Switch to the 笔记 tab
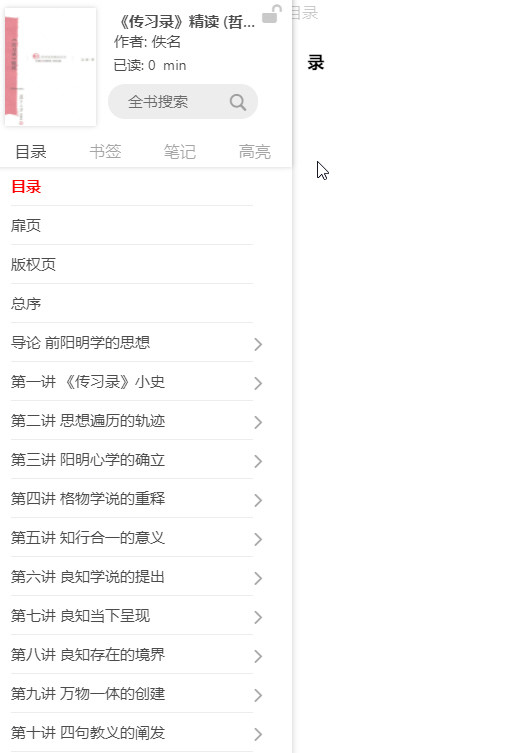The image size is (521, 753). pos(180,152)
